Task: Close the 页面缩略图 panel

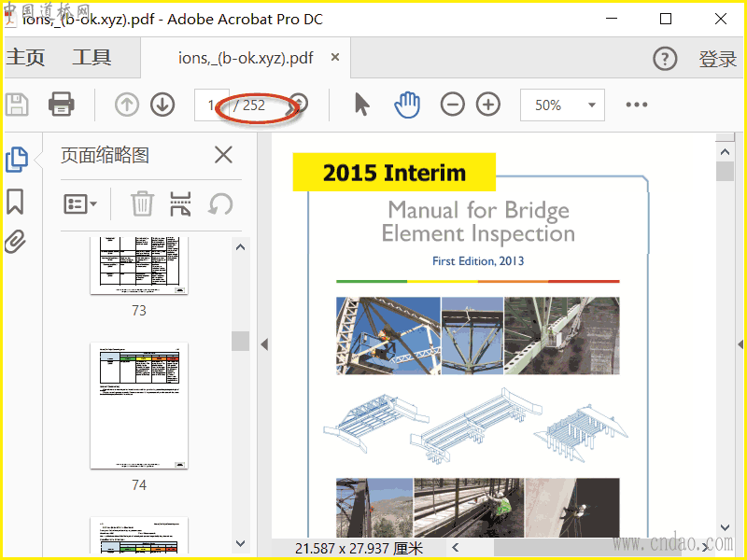Action: coord(223,155)
